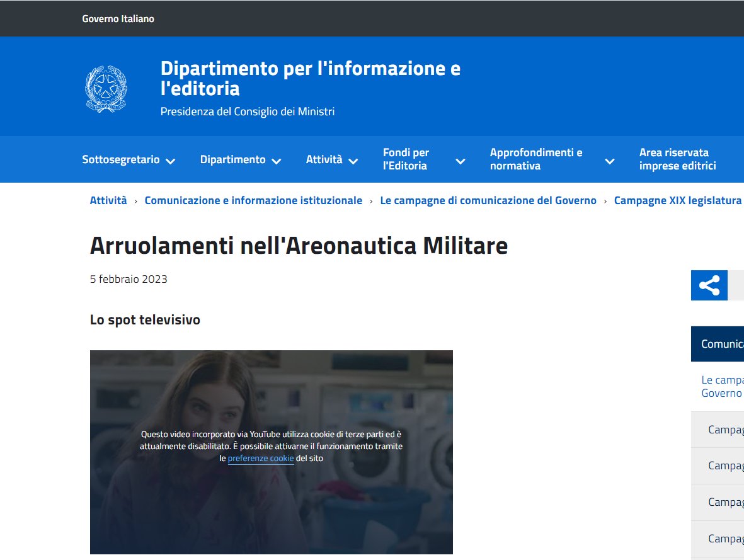The height and width of the screenshot is (560, 744).
Task: Expand the Fondi per l'Editoria chevron
Action: [461, 161]
